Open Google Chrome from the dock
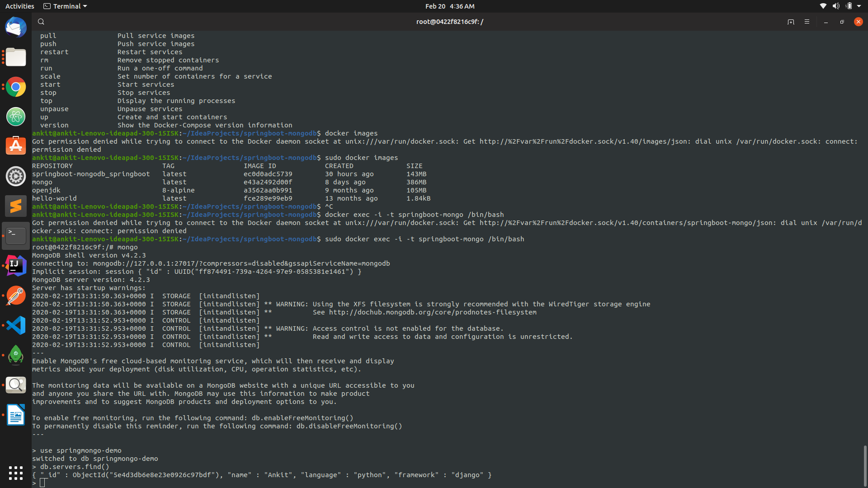Image resolution: width=868 pixels, height=488 pixels. pos(16,87)
